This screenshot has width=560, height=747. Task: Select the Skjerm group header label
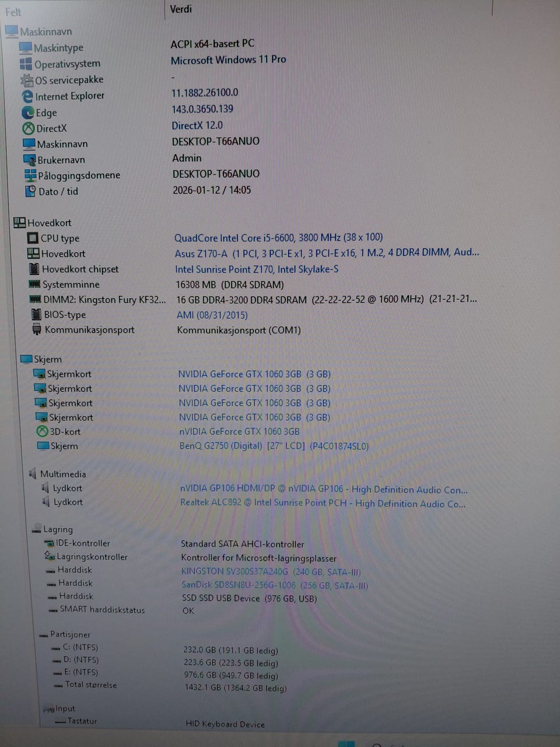[47, 359]
